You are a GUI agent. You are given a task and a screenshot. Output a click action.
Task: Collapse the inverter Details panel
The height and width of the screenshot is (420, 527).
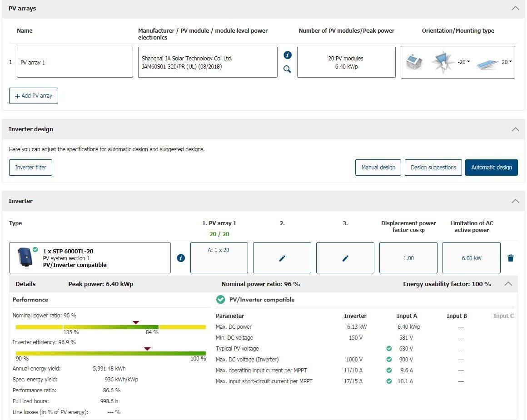[508, 284]
